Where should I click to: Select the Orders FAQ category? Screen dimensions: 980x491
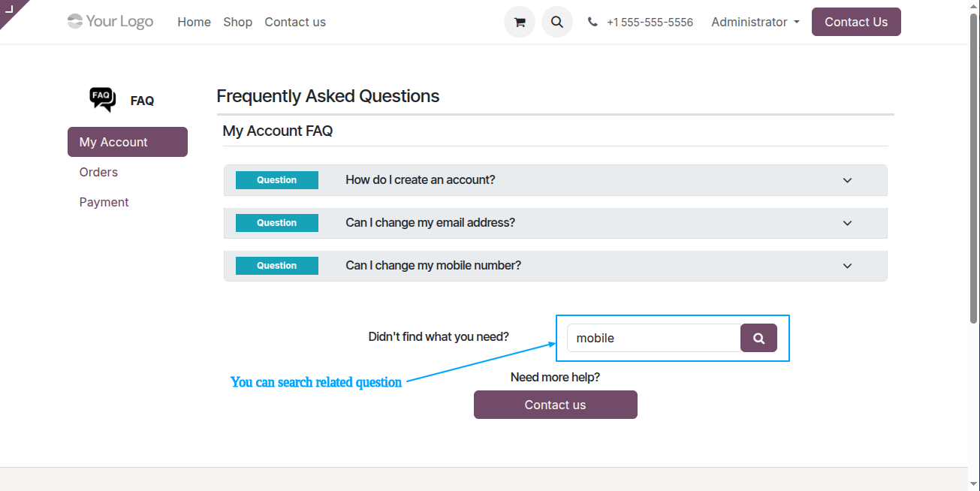tap(98, 172)
